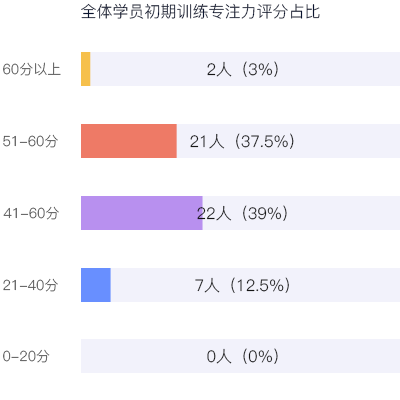The height and width of the screenshot is (400, 400).
Task: Click the red bar for 51-60分
Action: (x=129, y=141)
